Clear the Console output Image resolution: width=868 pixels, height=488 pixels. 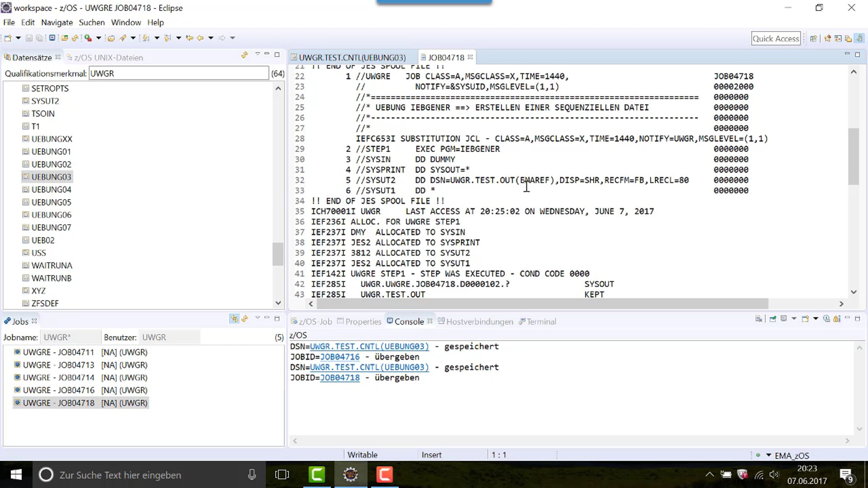pos(759,320)
